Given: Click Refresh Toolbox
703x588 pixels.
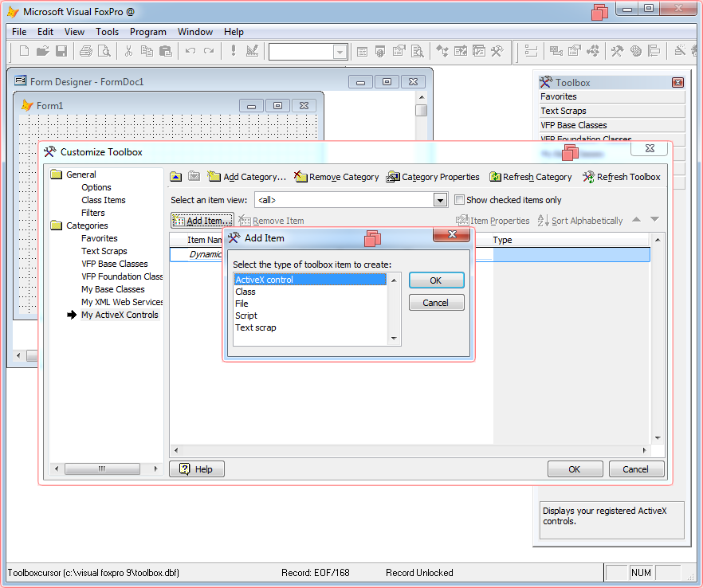Looking at the screenshot, I should coord(622,177).
